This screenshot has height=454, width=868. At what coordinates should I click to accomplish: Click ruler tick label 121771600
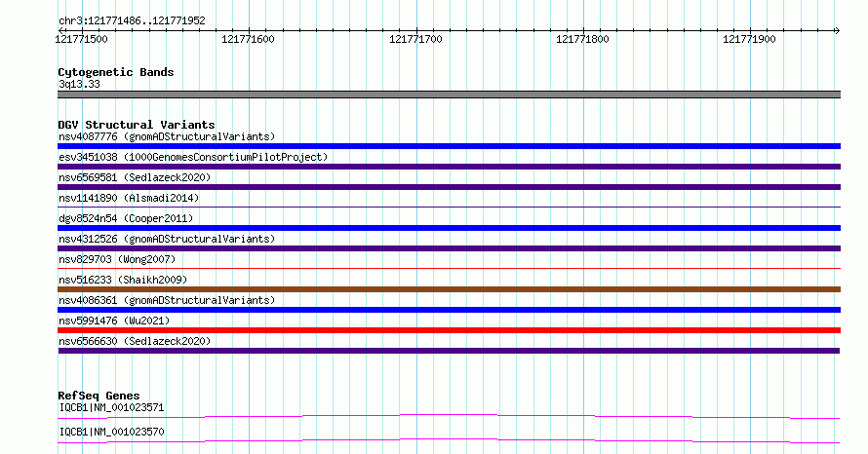tap(248, 39)
